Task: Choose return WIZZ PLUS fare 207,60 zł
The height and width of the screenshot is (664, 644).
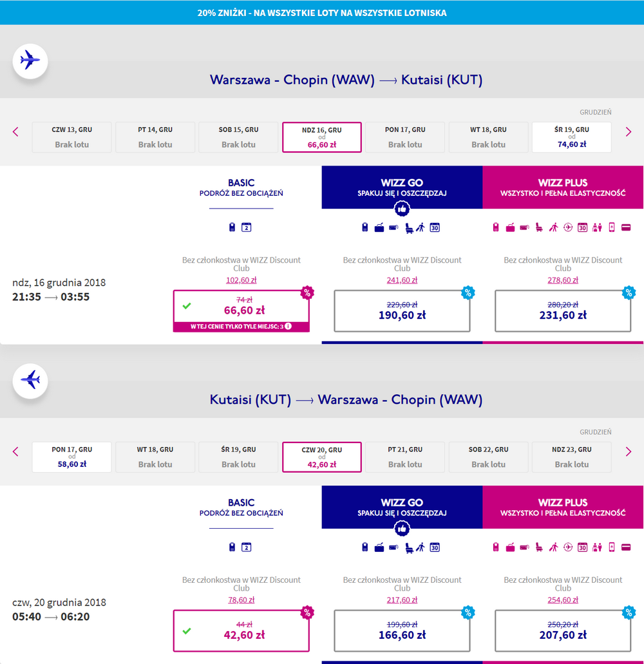Action: pos(563,631)
